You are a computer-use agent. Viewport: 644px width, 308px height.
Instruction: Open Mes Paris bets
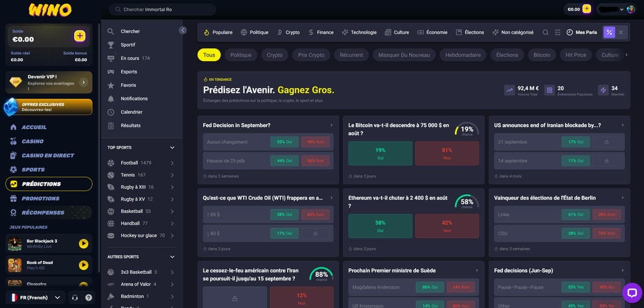pos(582,32)
